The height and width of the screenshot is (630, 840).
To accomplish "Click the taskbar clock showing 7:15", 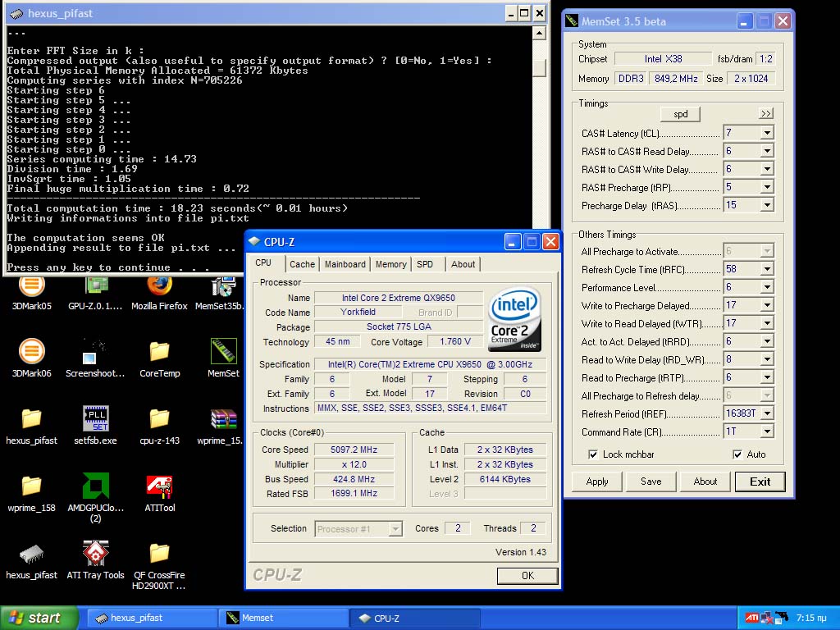I will coord(811,618).
